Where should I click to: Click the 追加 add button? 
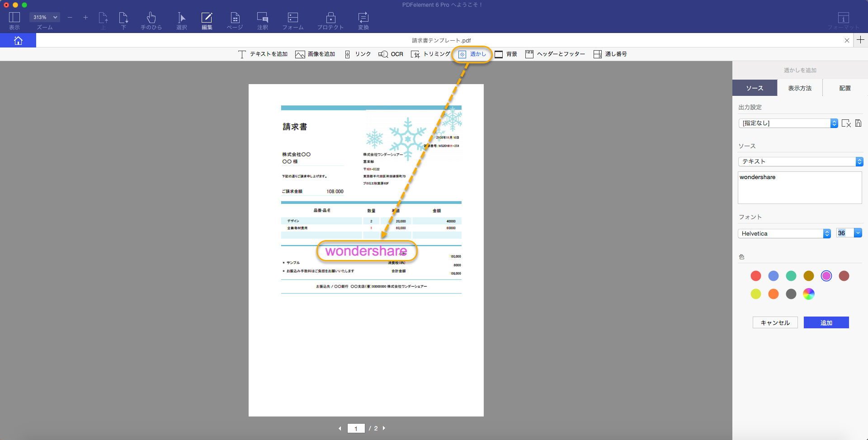pos(826,322)
